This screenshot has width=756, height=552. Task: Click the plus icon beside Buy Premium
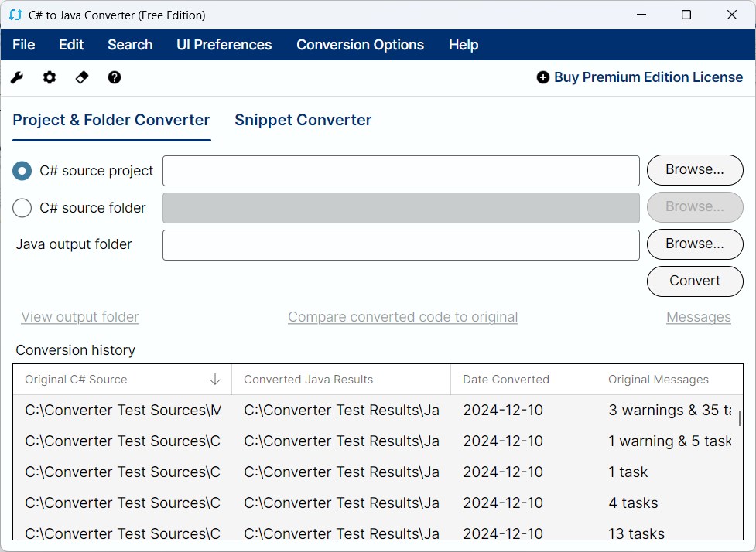tap(542, 77)
